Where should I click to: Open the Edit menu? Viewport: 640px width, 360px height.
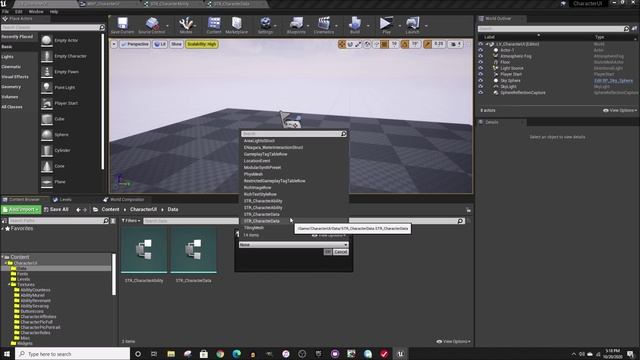pyautogui.click(x=18, y=11)
